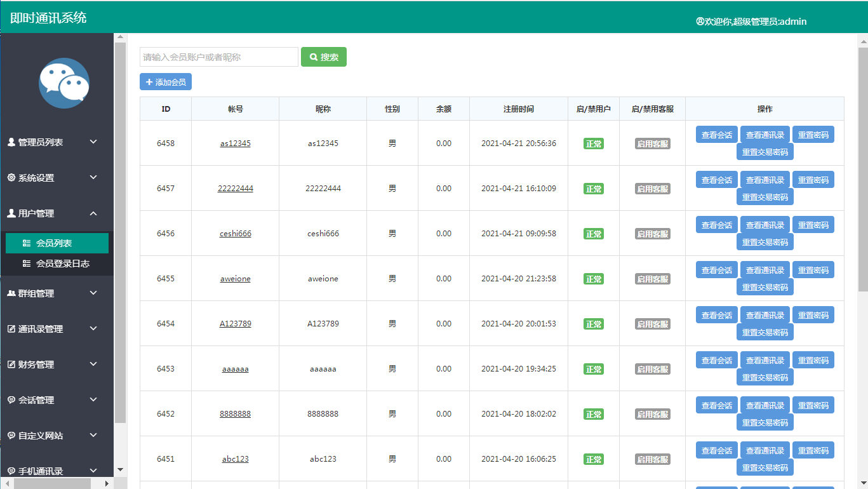The image size is (868, 489).
Task: Toggle 启用客服 for user ceshi666
Action: [652, 234]
